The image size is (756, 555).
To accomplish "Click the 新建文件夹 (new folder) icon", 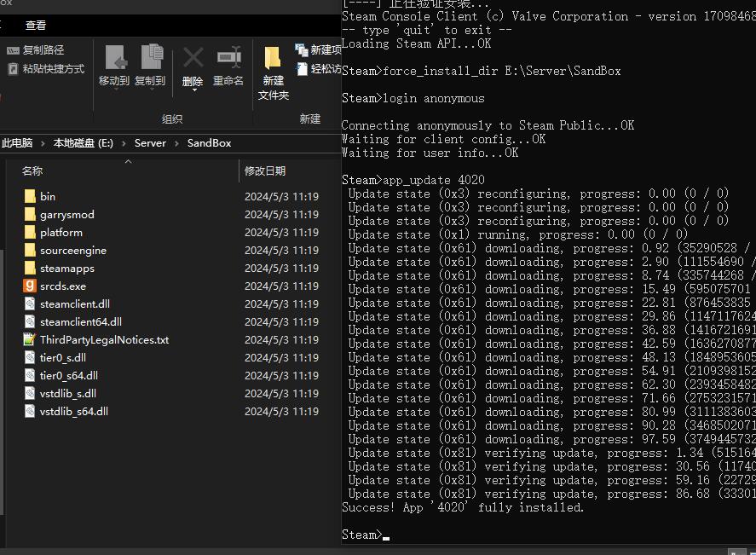I will point(273,58).
